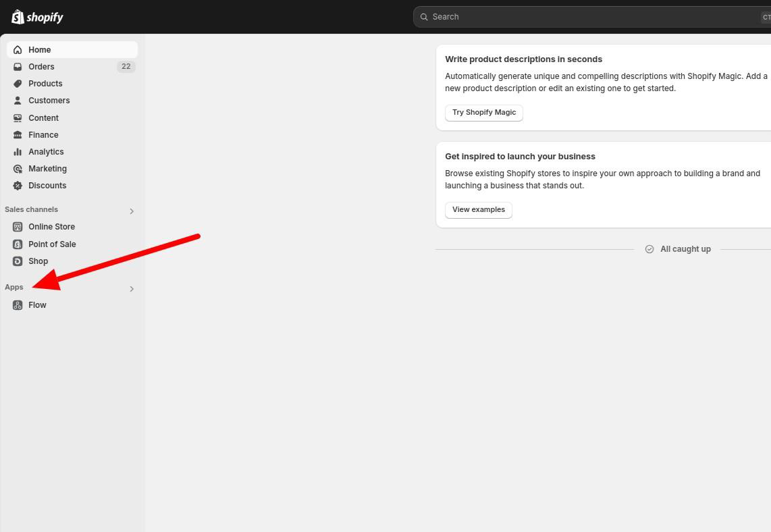Click the View examples button
This screenshot has width=771, height=532.
pos(479,210)
